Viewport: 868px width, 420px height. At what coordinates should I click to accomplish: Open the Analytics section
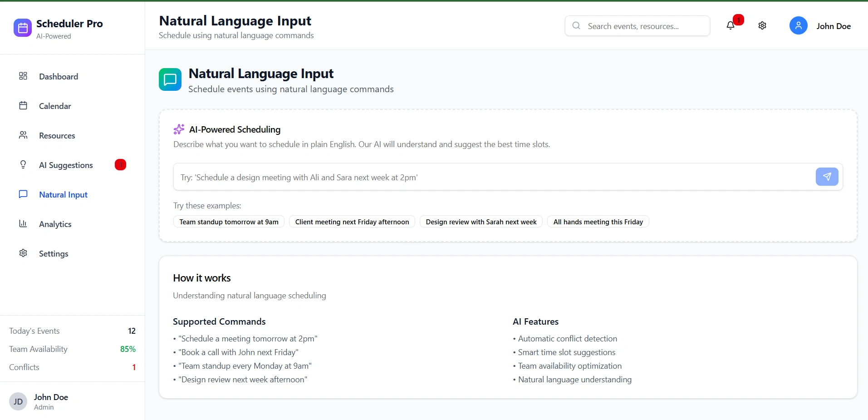click(55, 224)
